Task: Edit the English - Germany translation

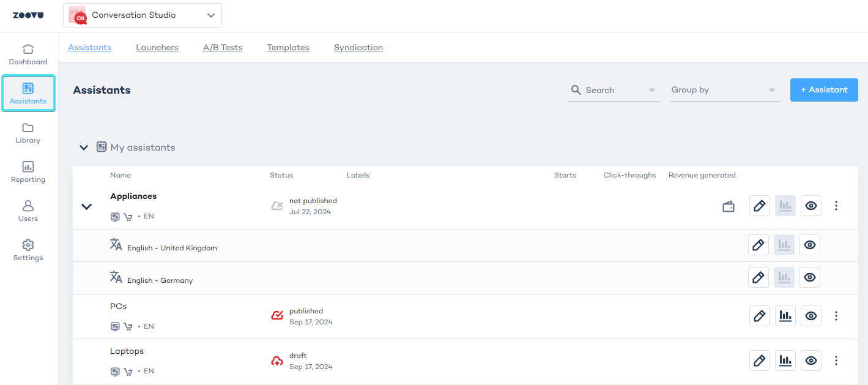Action: coord(759,277)
